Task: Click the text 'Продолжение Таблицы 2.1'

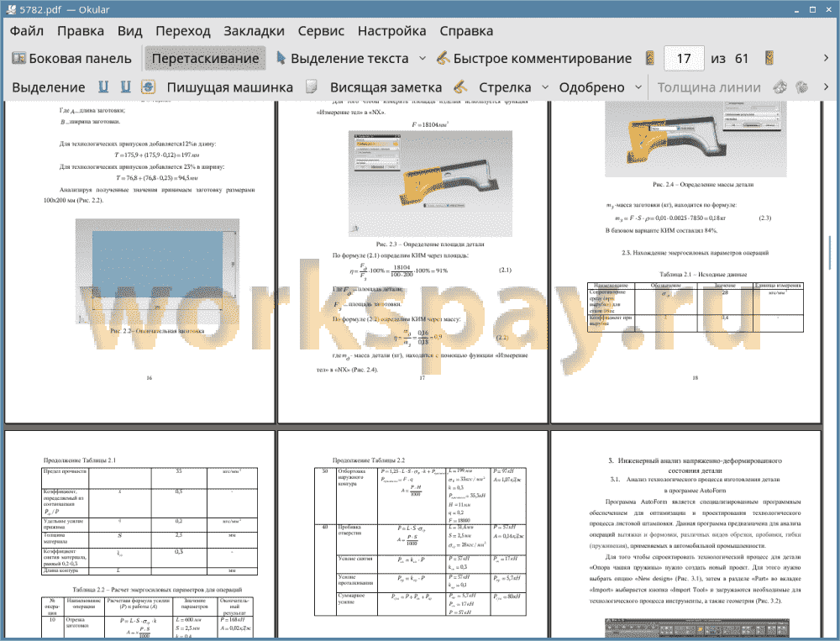Action: coord(79,460)
